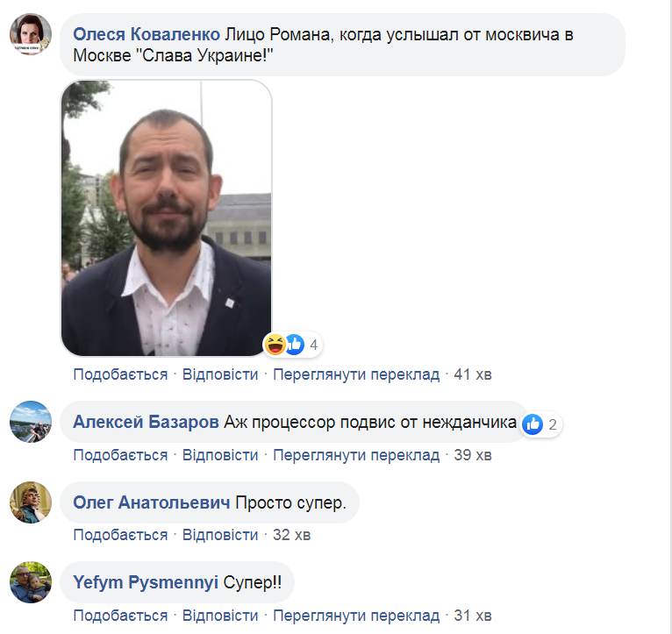Click the laughing reaction emoji on photo comment
Viewport: 672px width, 634px height.
click(275, 345)
